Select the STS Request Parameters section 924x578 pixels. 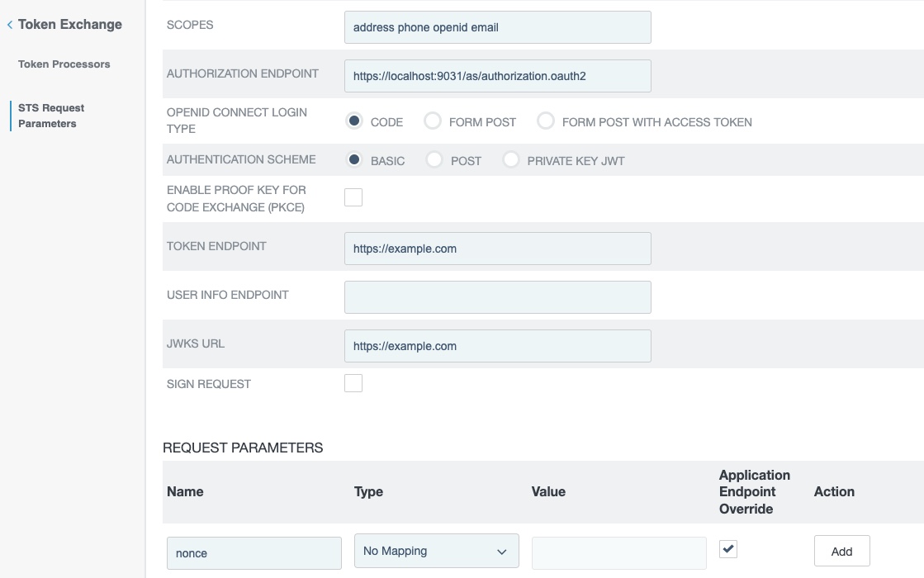50,116
